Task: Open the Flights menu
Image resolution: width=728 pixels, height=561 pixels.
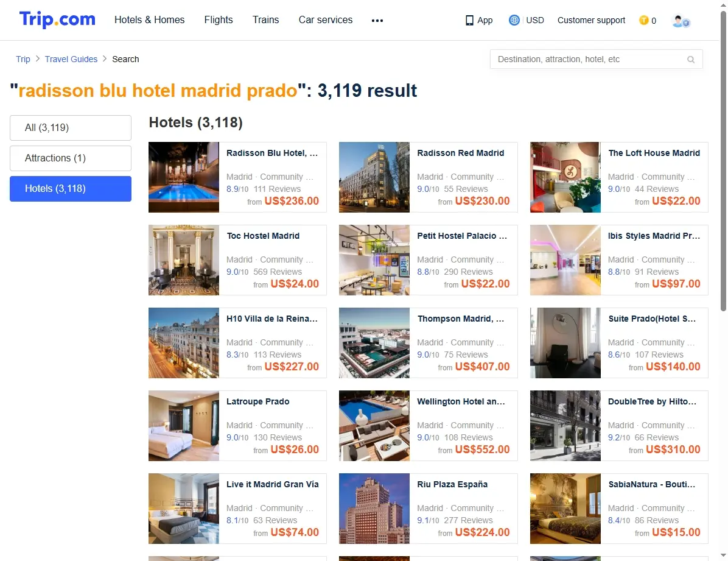Action: (x=219, y=19)
